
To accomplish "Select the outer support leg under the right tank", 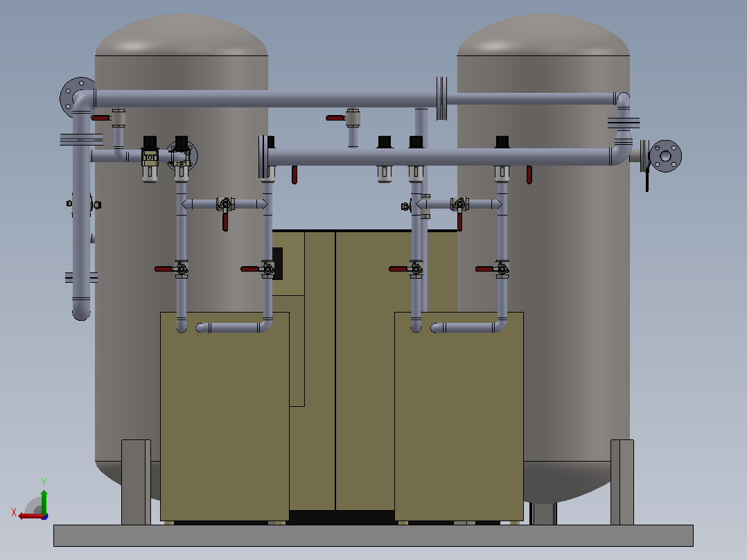I will (622, 482).
